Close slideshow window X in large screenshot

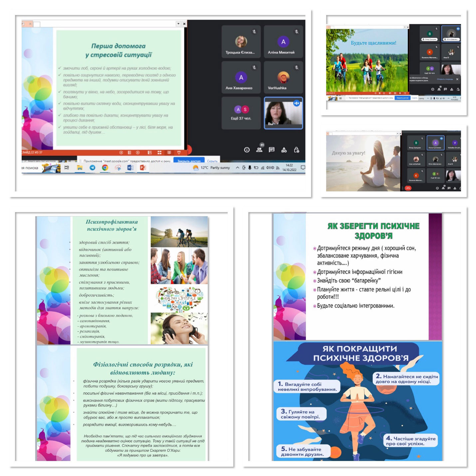pos(184,24)
